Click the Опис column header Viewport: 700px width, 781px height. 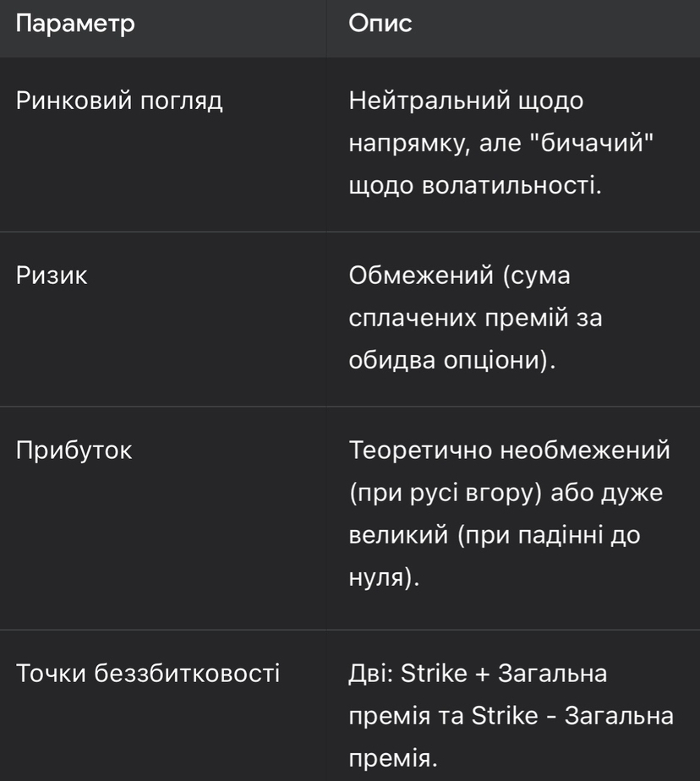click(380, 25)
